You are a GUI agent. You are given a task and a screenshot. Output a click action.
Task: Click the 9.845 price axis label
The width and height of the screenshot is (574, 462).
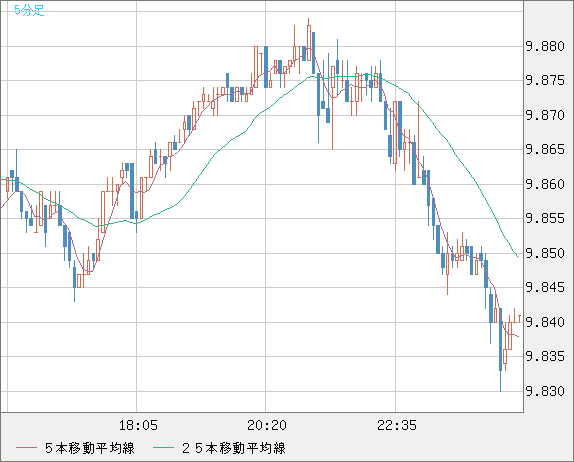(x=545, y=287)
